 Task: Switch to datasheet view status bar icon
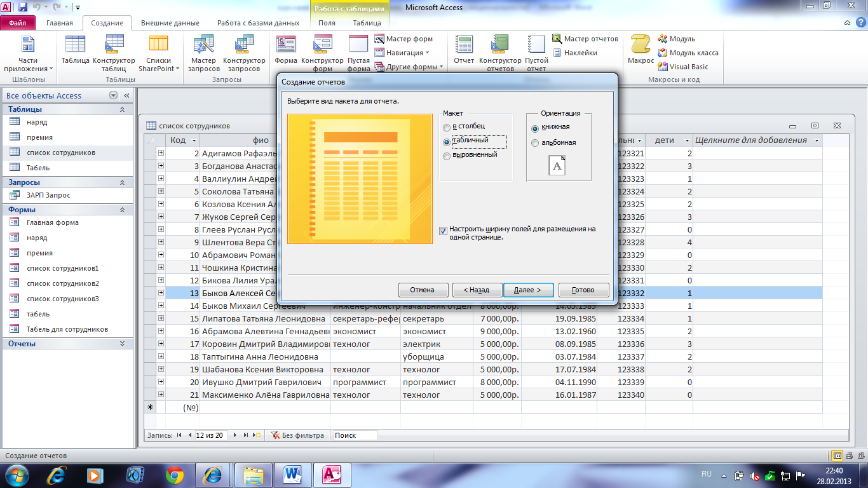(x=837, y=456)
